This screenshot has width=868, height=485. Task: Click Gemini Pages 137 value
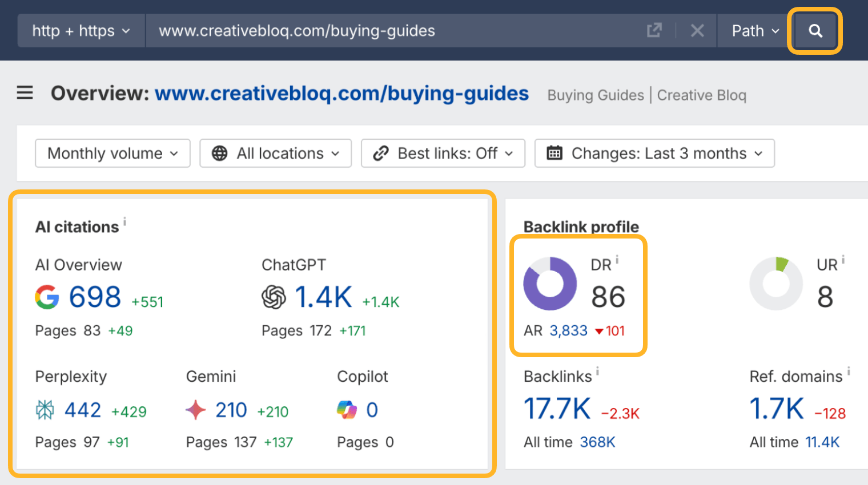[245, 442]
